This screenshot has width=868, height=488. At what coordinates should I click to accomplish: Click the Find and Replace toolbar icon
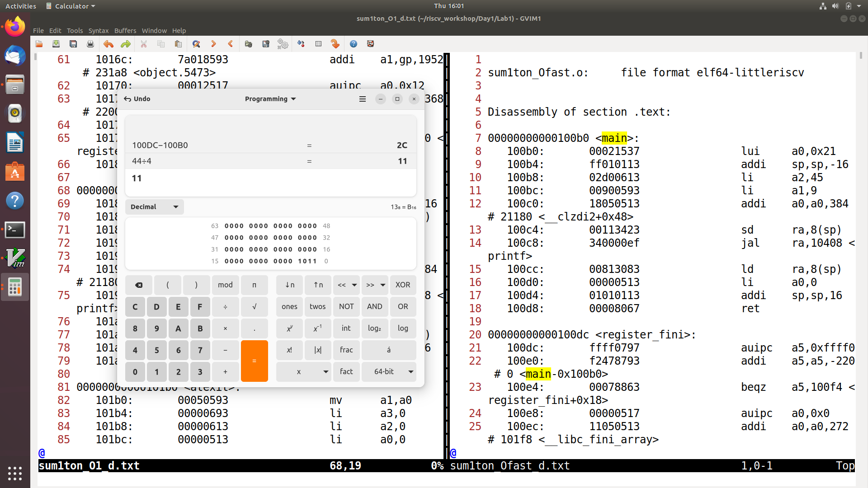click(x=196, y=44)
